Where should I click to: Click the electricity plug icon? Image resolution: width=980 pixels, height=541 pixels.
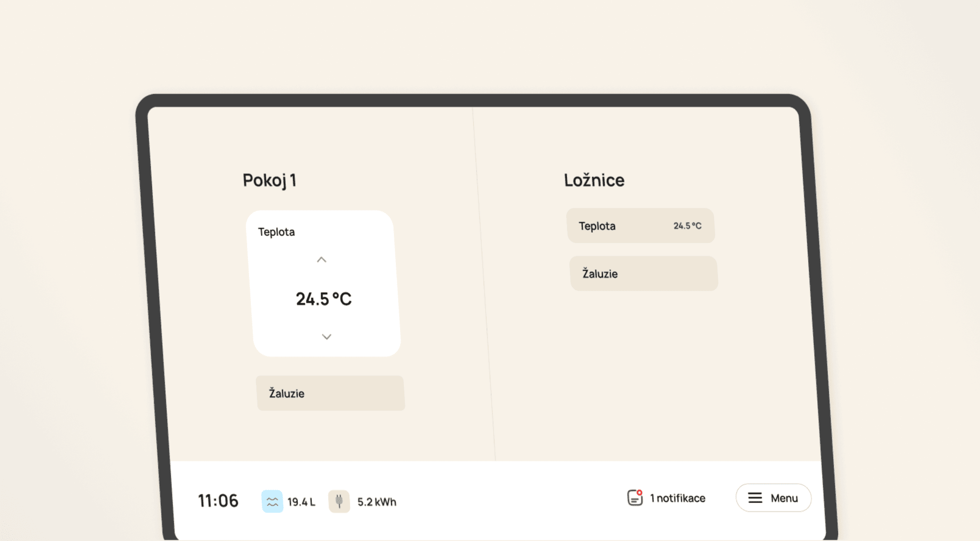click(x=339, y=501)
